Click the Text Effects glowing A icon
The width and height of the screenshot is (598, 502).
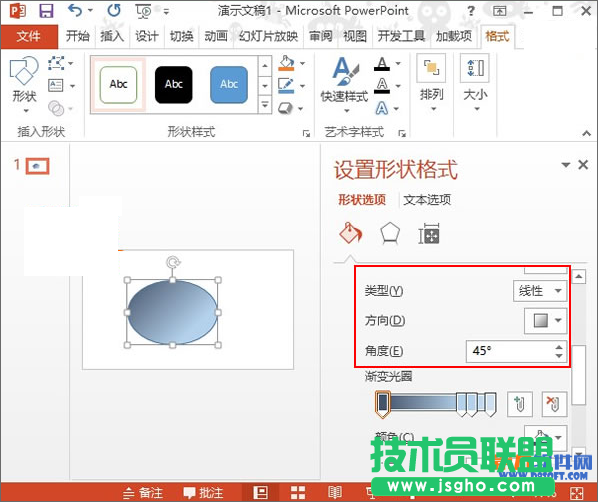[382, 108]
